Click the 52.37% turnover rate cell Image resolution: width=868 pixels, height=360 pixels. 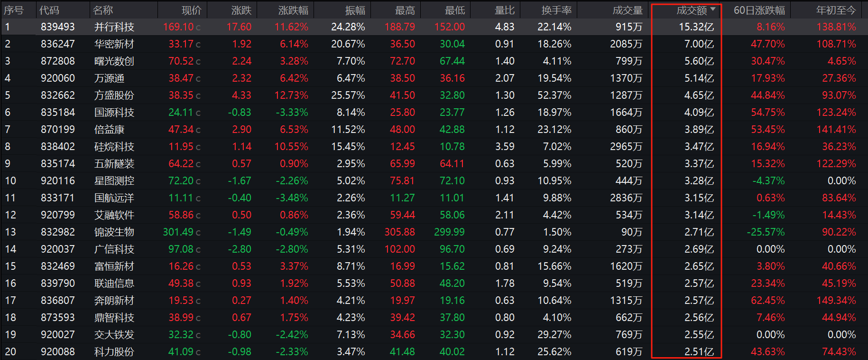coord(554,95)
